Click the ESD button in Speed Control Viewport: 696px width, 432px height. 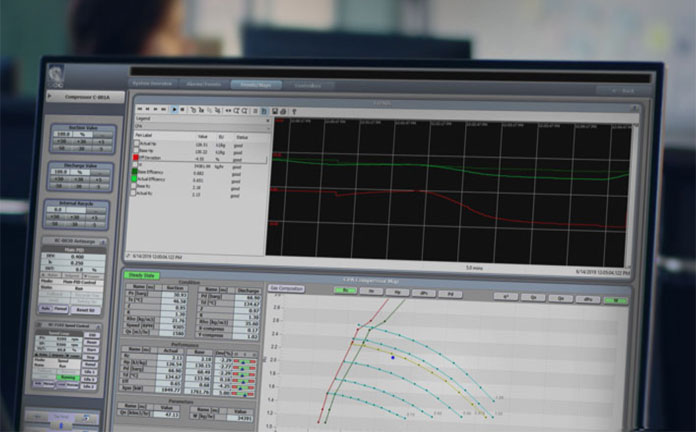91,335
